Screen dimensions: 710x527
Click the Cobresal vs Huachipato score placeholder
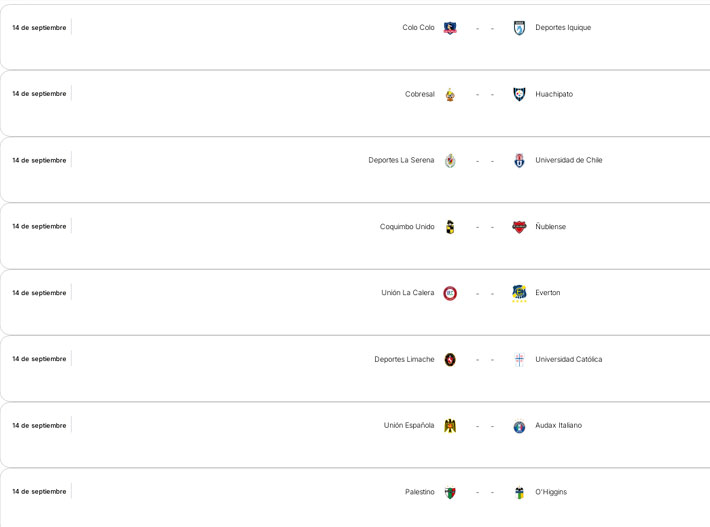(x=485, y=94)
